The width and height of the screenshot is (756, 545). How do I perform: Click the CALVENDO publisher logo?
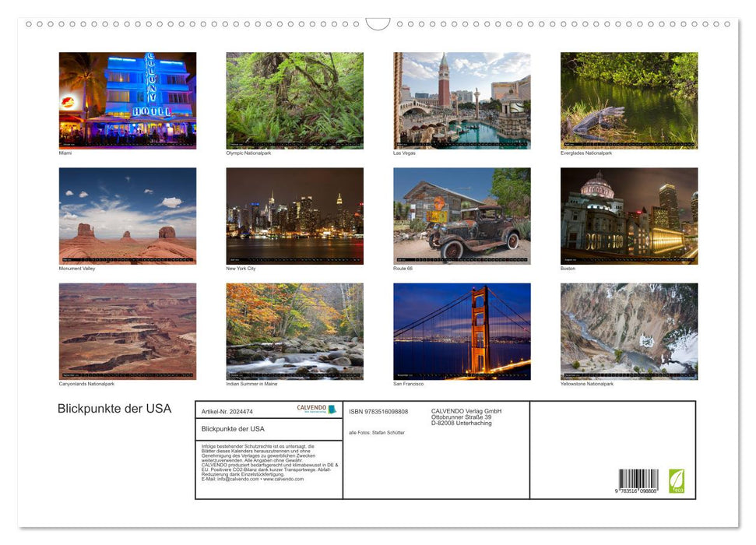point(315,409)
